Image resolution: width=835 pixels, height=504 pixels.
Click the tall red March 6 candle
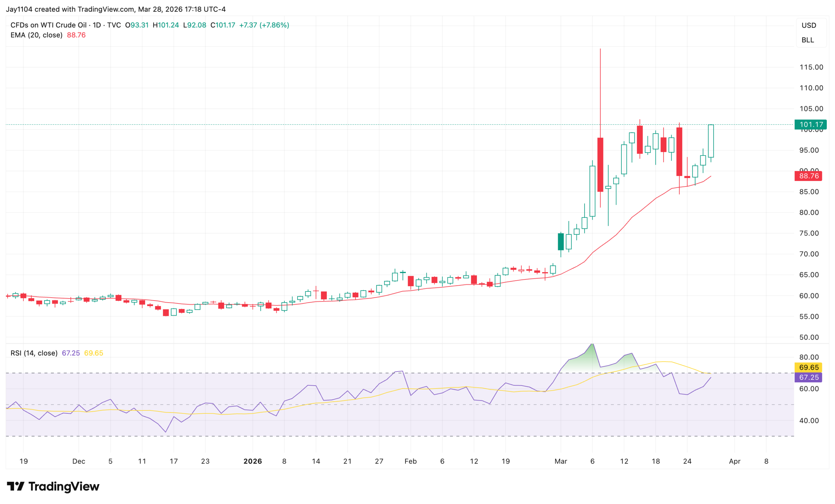click(x=600, y=165)
